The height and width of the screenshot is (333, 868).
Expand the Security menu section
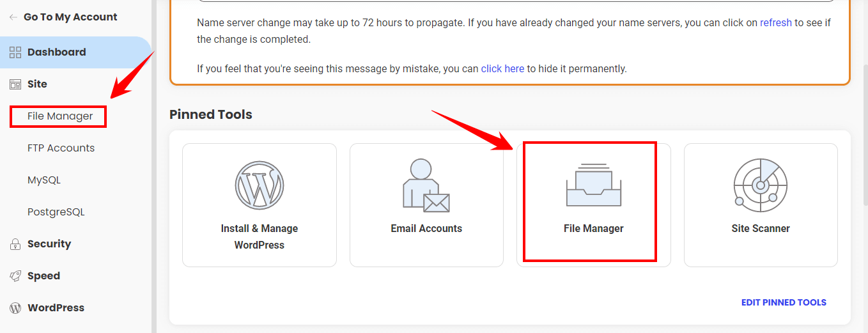(49, 244)
